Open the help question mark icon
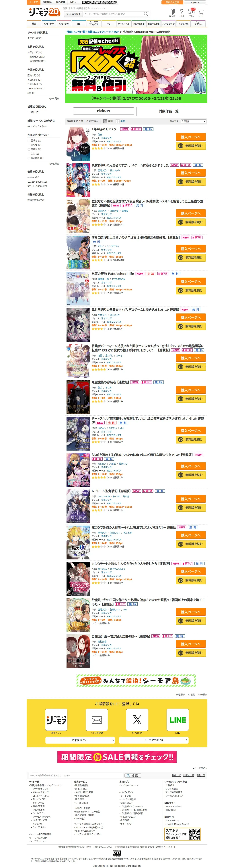The image size is (234, 868). (x=182, y=12)
